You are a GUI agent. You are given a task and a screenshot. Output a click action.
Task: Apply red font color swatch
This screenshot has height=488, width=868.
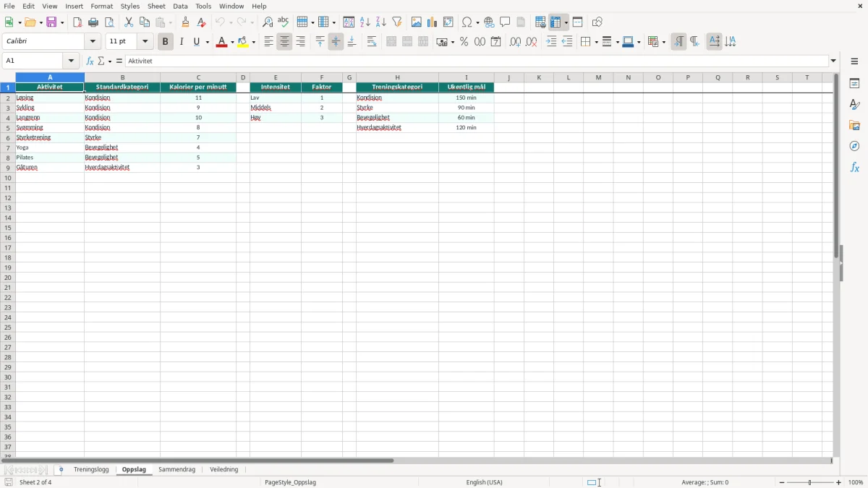tap(221, 42)
